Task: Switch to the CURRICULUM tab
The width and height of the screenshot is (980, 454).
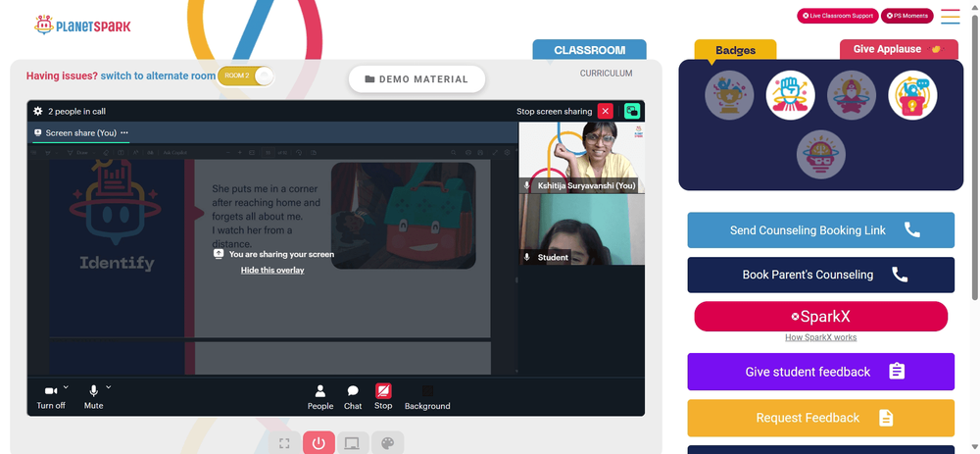Action: coord(607,74)
